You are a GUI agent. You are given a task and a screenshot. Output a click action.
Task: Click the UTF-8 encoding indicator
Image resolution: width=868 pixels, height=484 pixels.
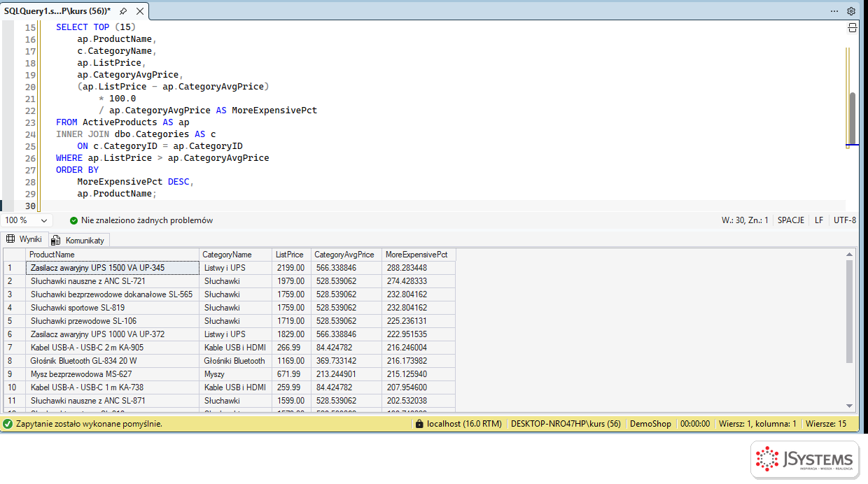pos(845,220)
